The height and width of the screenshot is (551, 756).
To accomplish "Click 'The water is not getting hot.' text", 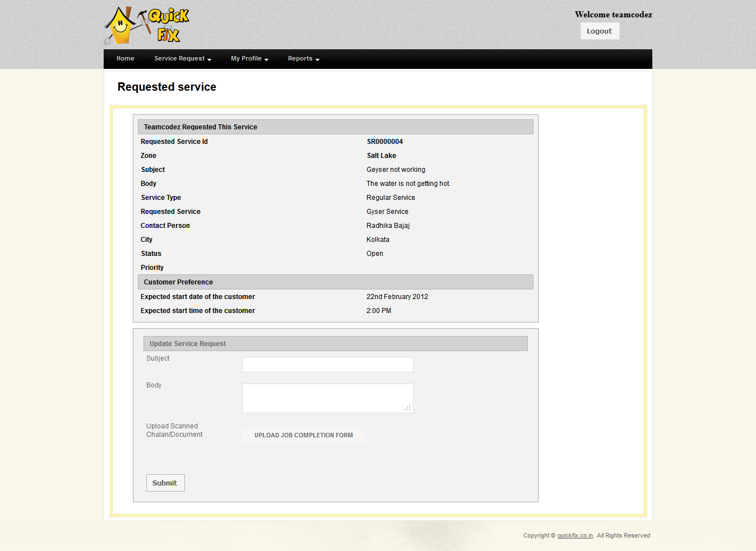I will (409, 184).
